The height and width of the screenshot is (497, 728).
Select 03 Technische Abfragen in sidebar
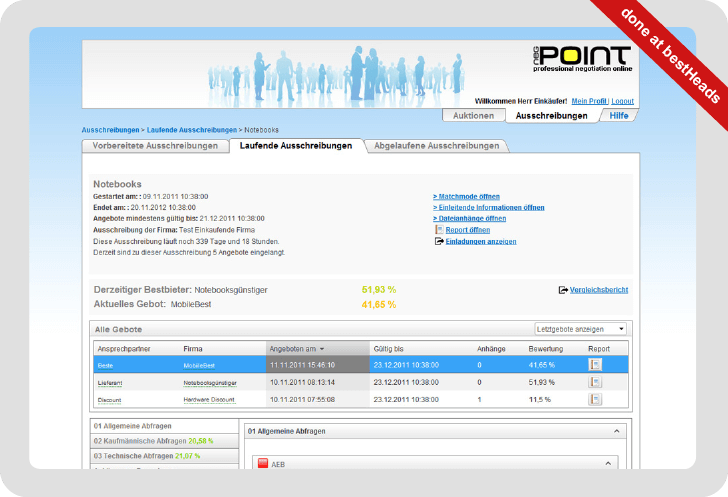click(164, 456)
